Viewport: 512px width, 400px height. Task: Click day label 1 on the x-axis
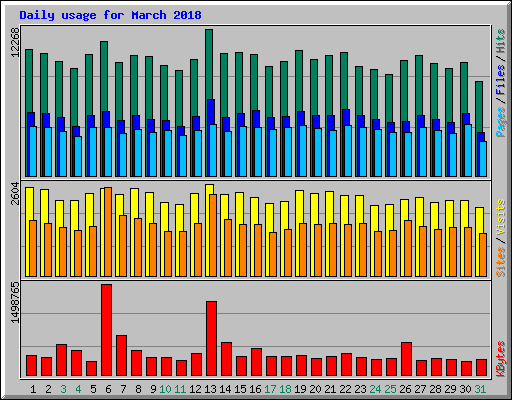tap(33, 389)
